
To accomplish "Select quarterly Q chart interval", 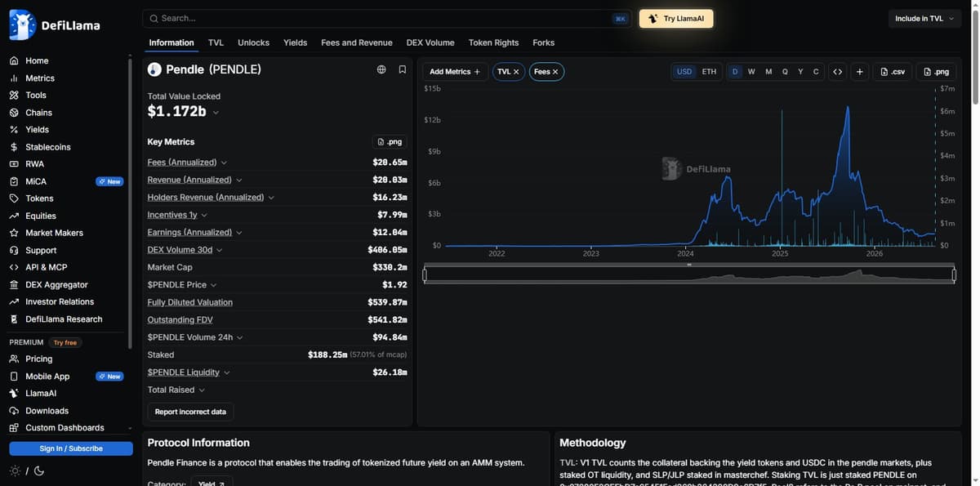I will (785, 72).
